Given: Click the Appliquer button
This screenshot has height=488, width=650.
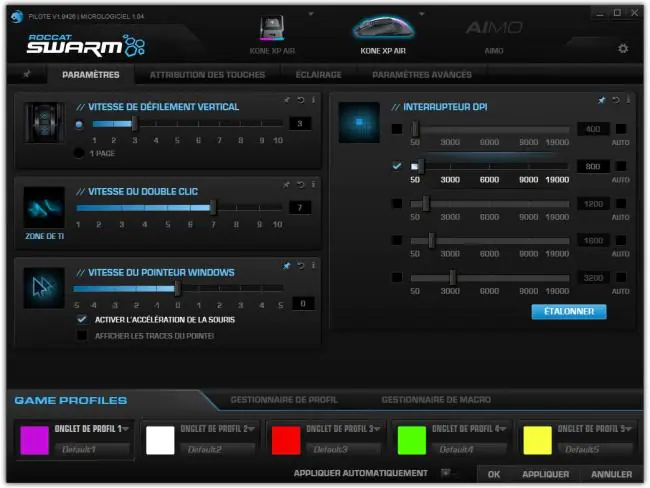Looking at the screenshot, I should tap(546, 474).
